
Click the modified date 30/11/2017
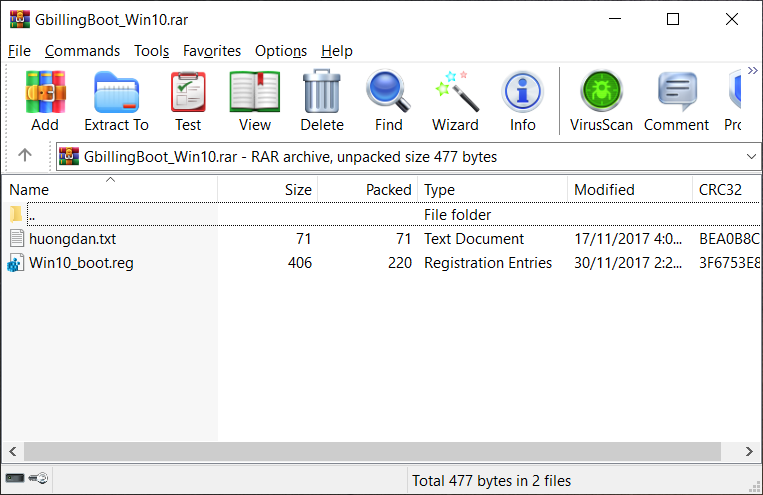628,263
